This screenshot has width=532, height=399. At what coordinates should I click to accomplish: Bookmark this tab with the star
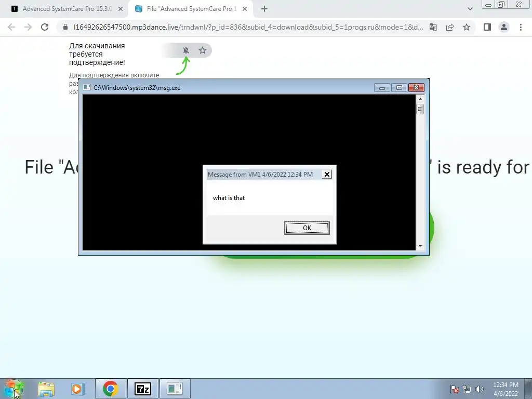pyautogui.click(x=467, y=27)
